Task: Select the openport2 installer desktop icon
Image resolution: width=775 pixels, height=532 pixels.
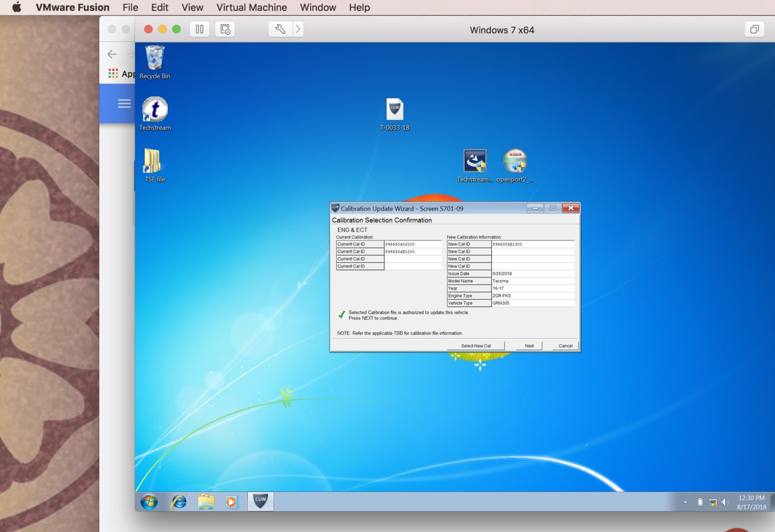Action: [514, 165]
